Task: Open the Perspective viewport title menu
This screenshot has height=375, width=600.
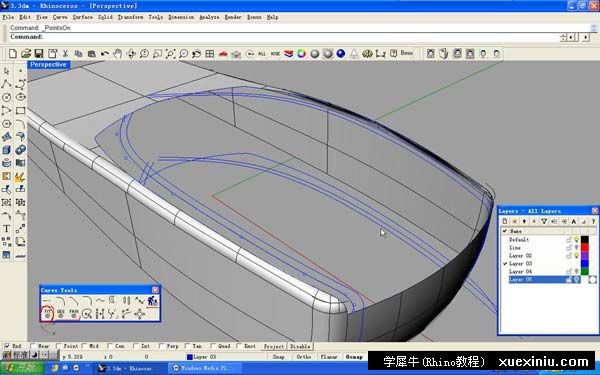Action: point(48,65)
